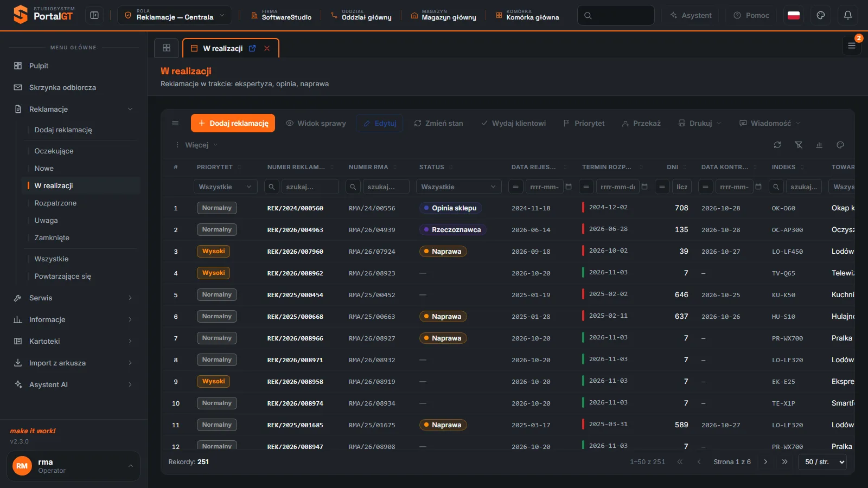Screen dimensions: 868x488
Task: Open the calendar picker for Termin rozpatrzenia filter
Action: pyautogui.click(x=644, y=187)
